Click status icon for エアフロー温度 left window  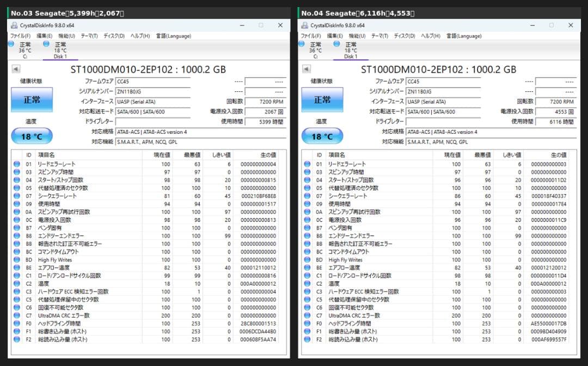[x=17, y=268]
